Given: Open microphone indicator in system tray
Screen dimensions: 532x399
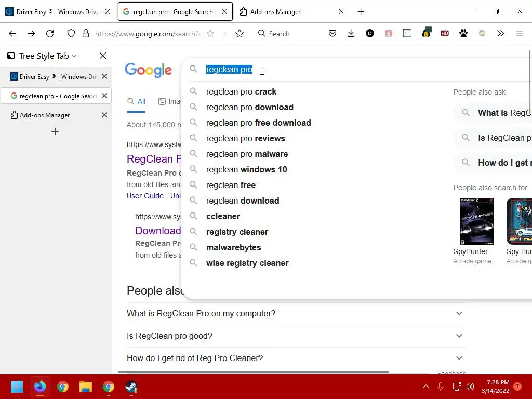Looking at the screenshot, I should [x=441, y=387].
